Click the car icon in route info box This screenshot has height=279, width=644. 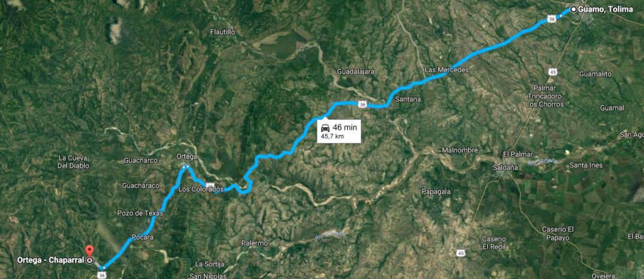pyautogui.click(x=325, y=127)
